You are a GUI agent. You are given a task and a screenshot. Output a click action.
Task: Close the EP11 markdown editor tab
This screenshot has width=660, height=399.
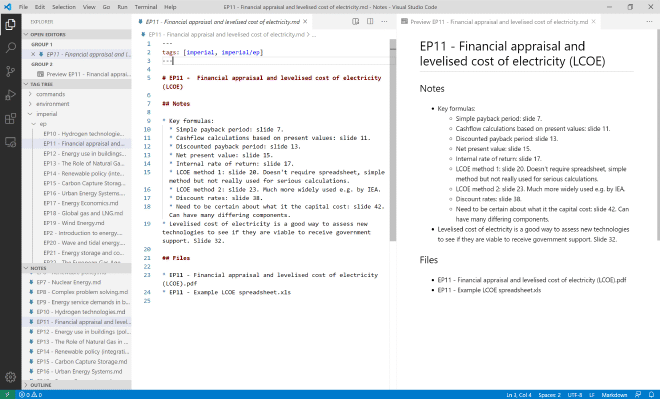[x=305, y=21]
